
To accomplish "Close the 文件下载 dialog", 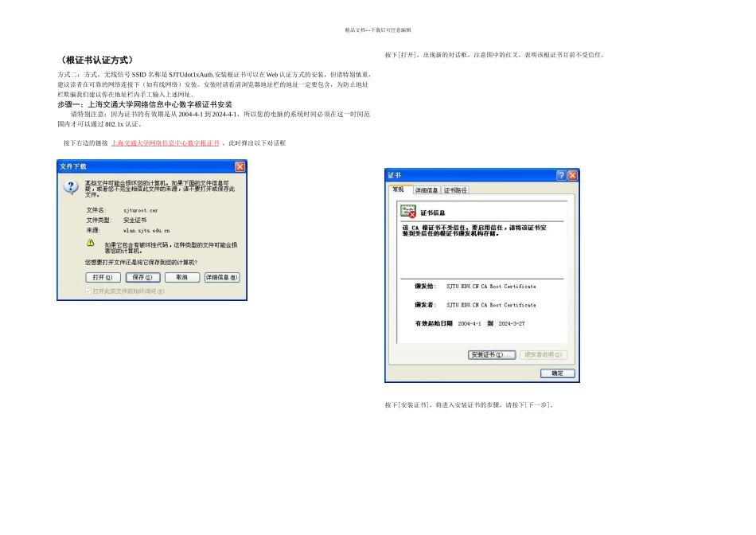I will [240, 166].
